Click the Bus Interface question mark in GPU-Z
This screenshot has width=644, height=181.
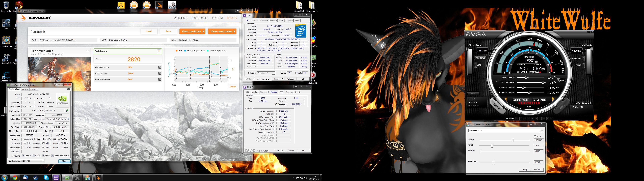68,119
